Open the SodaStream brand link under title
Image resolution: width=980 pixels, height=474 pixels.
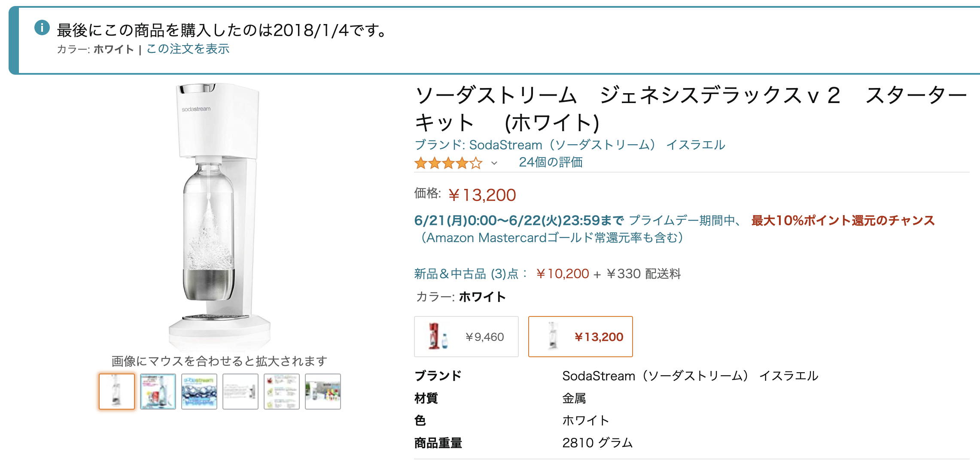(569, 145)
